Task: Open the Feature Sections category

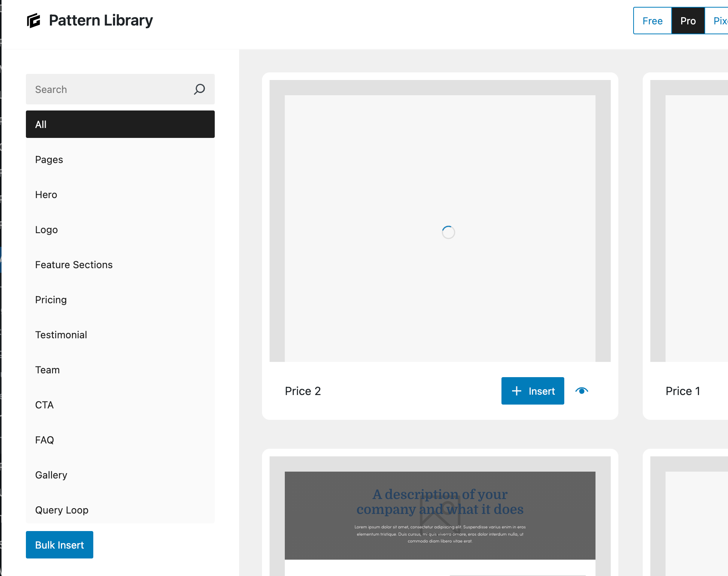Action: tap(120, 264)
